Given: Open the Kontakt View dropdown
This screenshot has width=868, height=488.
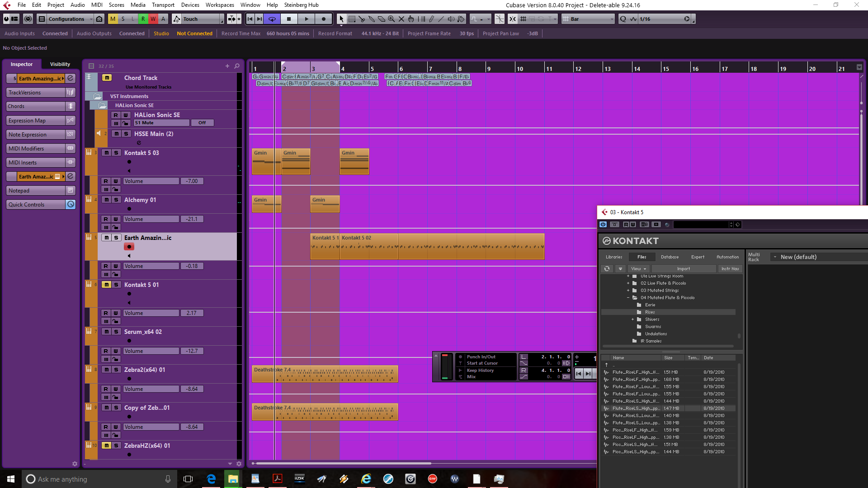Looking at the screenshot, I should pyautogui.click(x=639, y=269).
